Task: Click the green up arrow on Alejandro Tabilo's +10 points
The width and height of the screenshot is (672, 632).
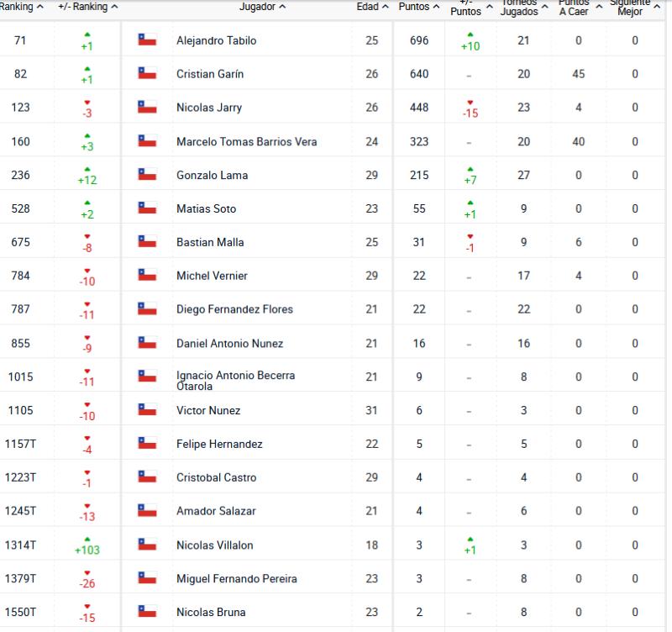Action: (x=470, y=34)
